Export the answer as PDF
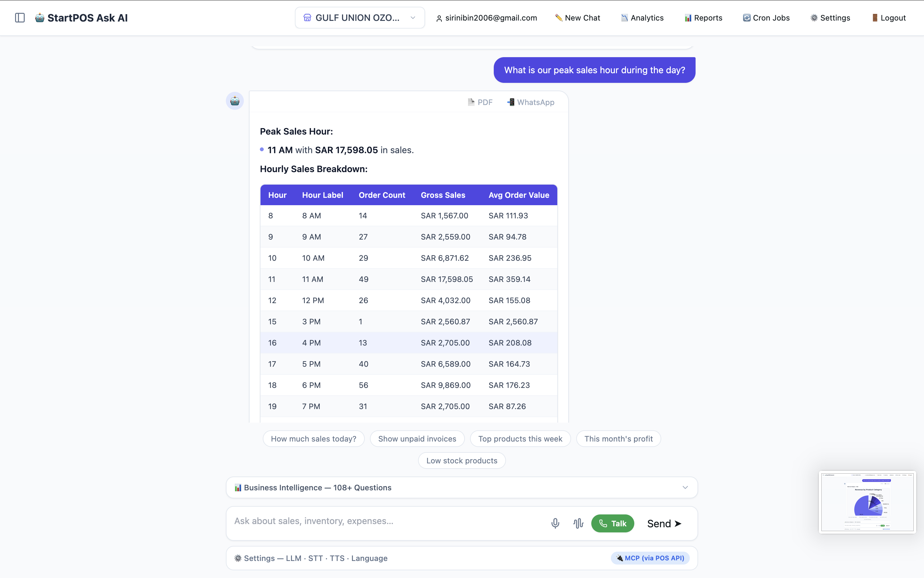The image size is (924, 578). (480, 102)
